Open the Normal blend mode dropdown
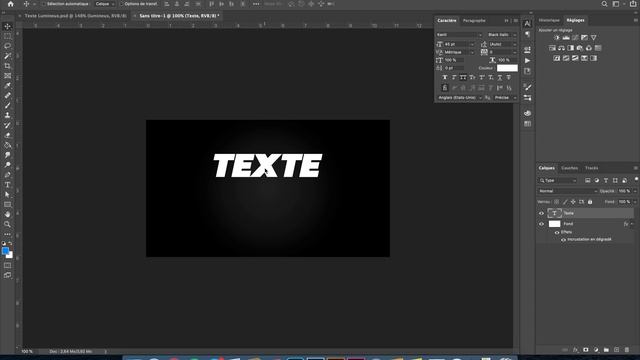The image size is (640, 360). (x=568, y=191)
